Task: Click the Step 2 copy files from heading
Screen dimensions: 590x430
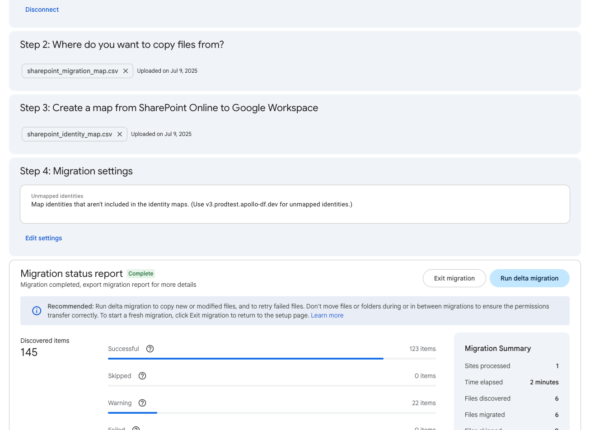Action: (122, 44)
